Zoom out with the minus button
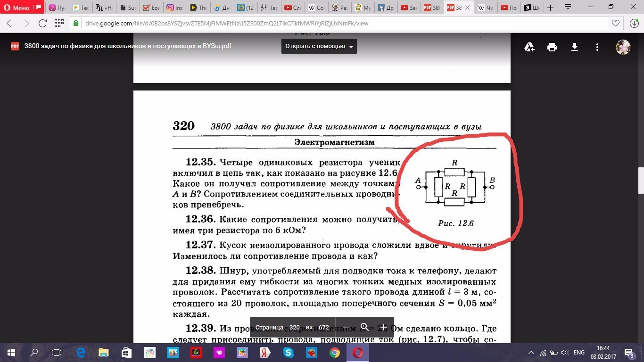 click(346, 327)
